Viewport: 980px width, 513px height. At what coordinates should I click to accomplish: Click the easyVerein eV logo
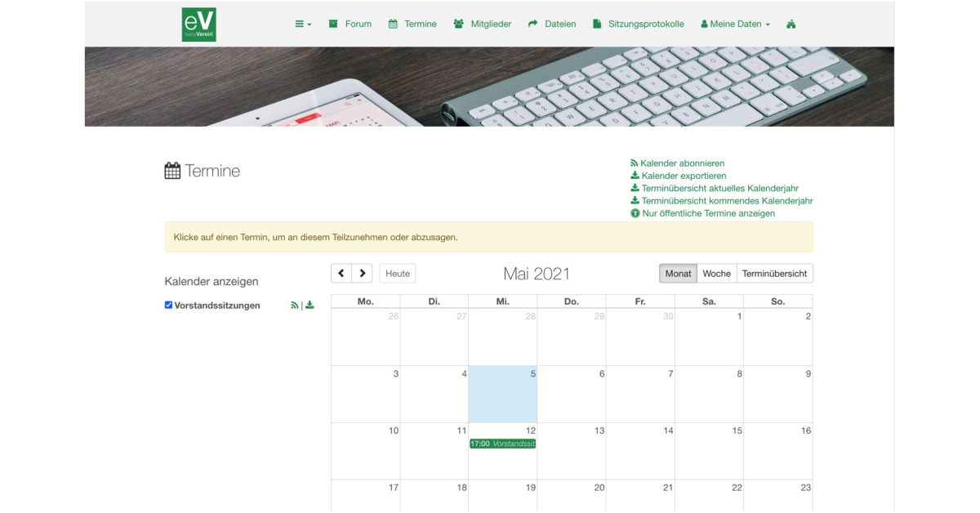[198, 25]
